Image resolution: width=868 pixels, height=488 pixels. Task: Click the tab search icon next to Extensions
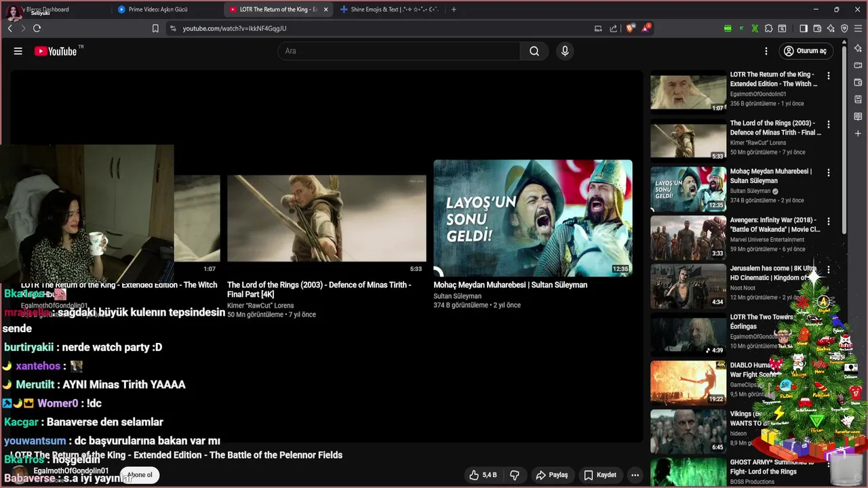pyautogui.click(x=782, y=28)
